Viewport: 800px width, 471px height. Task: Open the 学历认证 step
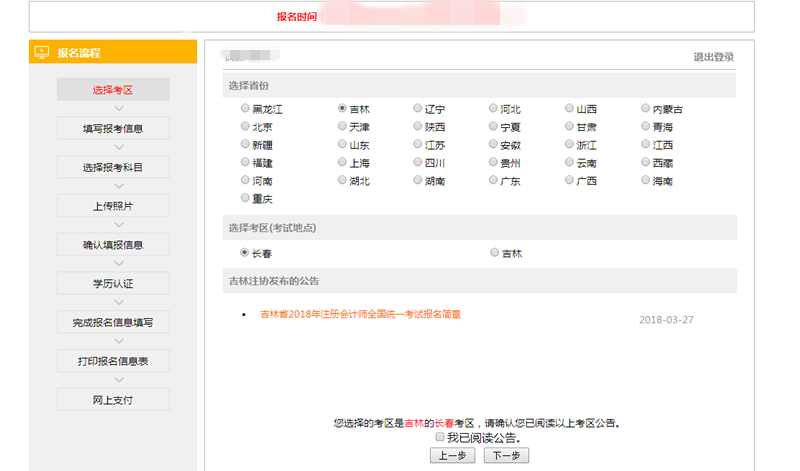(113, 284)
